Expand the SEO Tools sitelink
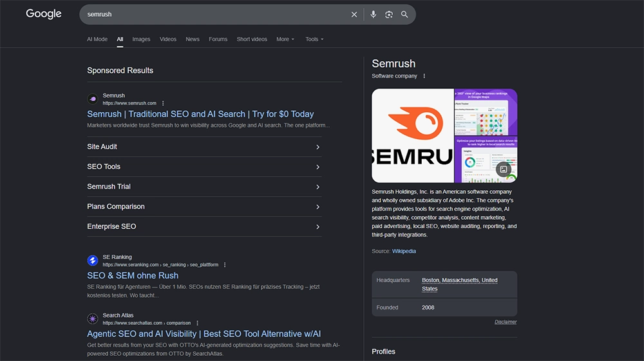 (x=204, y=166)
